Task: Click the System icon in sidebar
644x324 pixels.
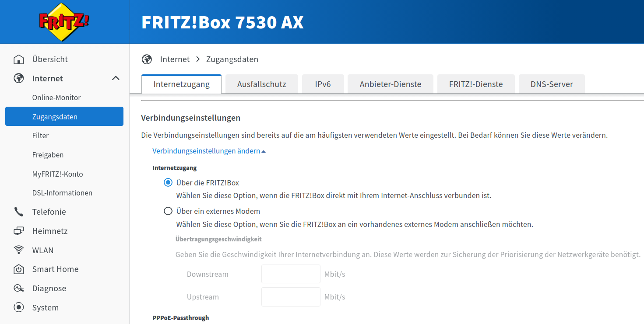Action: click(19, 307)
